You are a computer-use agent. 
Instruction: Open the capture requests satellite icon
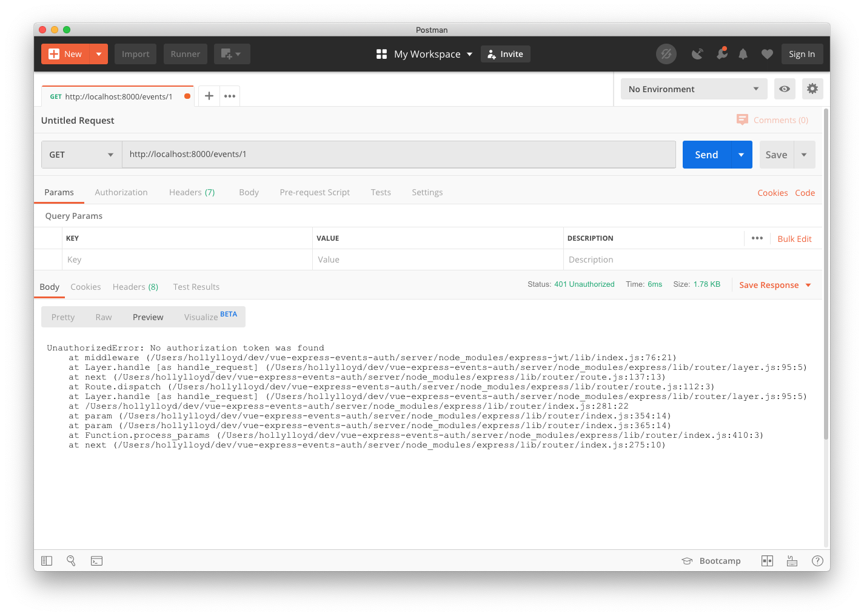click(697, 54)
